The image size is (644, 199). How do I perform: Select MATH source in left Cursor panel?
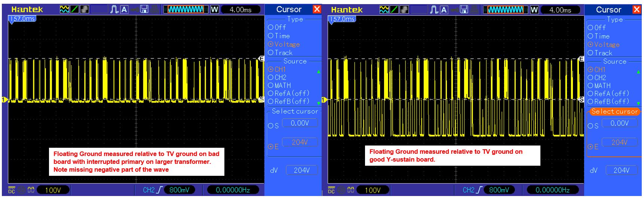(x=279, y=85)
